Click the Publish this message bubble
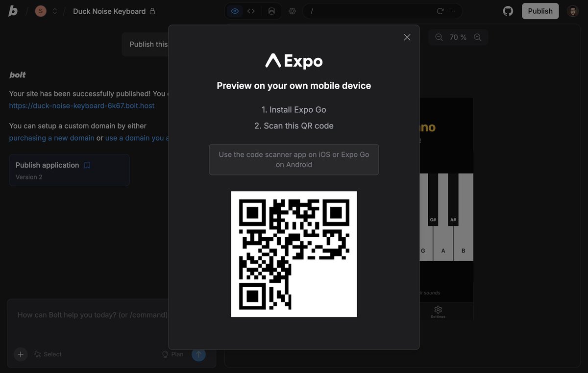 coord(145,44)
